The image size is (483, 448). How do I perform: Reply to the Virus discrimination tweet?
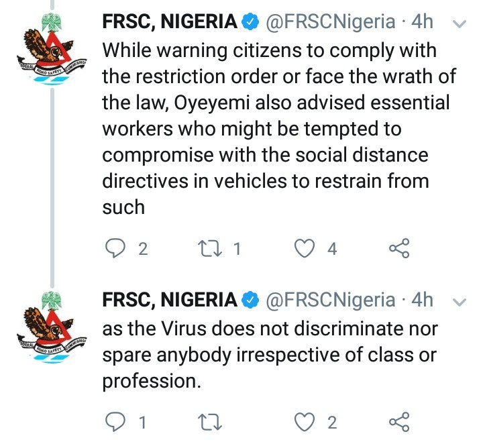point(115,422)
